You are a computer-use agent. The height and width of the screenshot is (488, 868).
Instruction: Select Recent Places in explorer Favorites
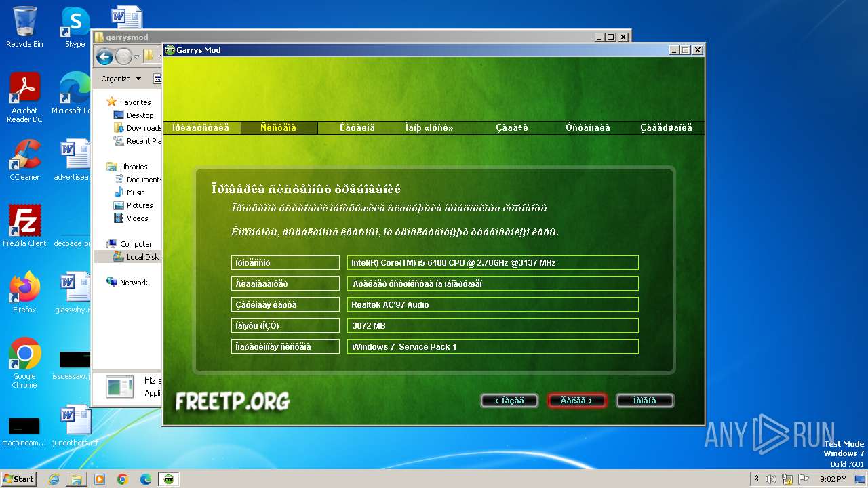[x=138, y=141]
